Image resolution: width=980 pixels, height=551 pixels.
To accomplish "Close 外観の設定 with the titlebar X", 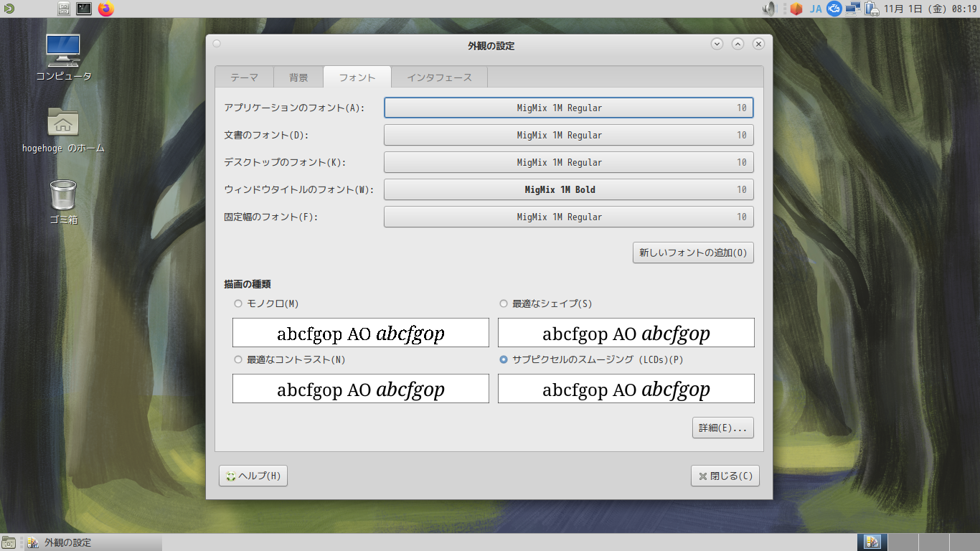I will coord(758,44).
